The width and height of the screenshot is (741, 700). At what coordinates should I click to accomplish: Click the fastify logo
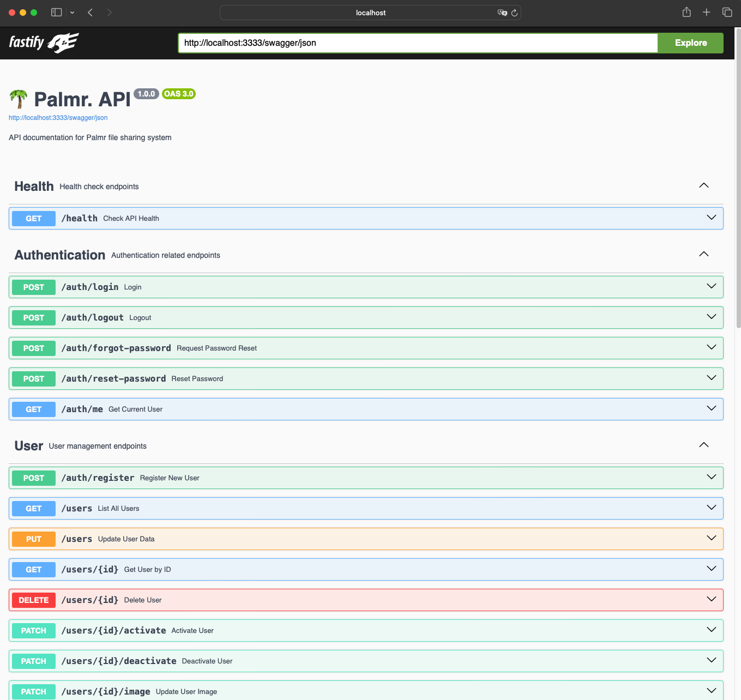[x=44, y=43]
